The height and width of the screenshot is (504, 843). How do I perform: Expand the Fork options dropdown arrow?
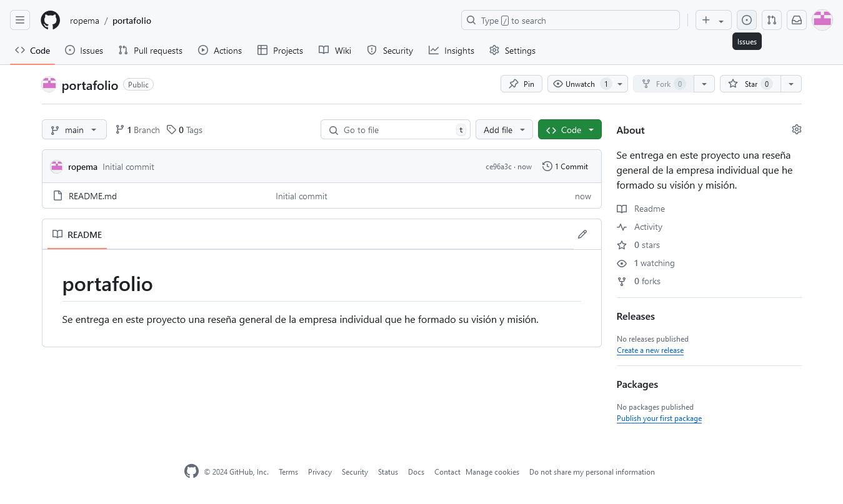point(704,84)
